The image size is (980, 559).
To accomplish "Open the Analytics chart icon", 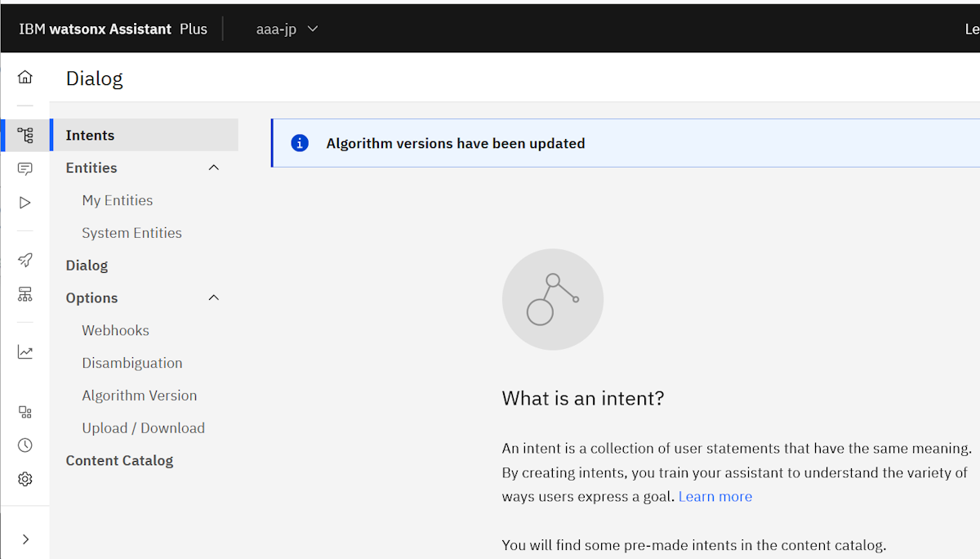I will coord(25,352).
